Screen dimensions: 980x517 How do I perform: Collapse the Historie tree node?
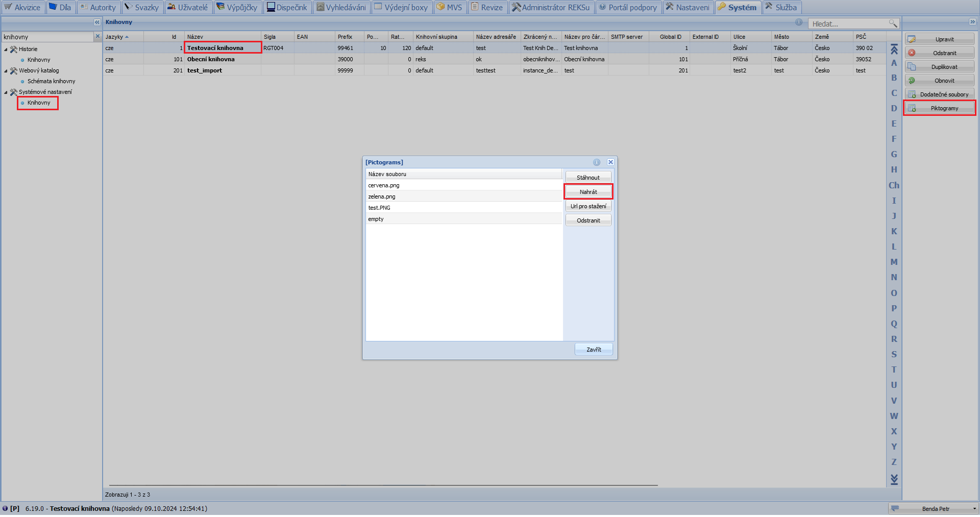(x=6, y=50)
